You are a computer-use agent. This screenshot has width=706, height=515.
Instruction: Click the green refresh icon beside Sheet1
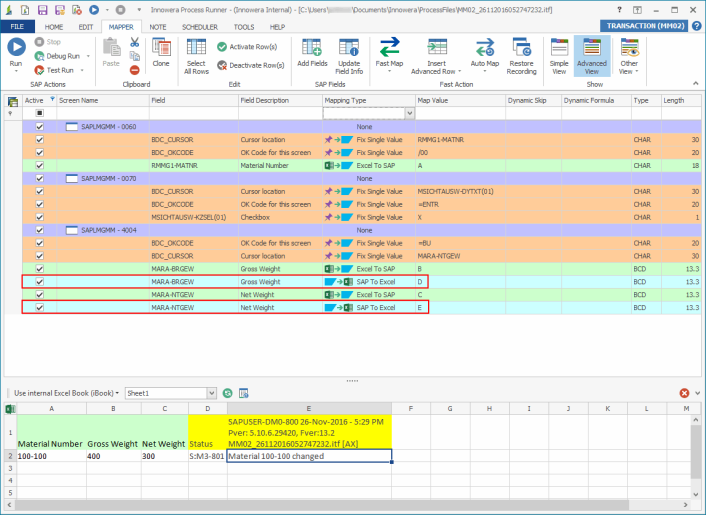228,393
